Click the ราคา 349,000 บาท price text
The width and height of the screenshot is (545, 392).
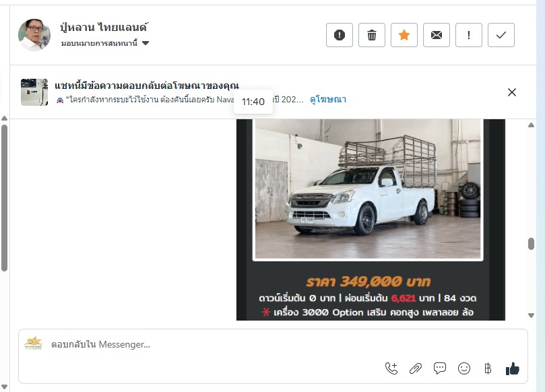coord(368,282)
